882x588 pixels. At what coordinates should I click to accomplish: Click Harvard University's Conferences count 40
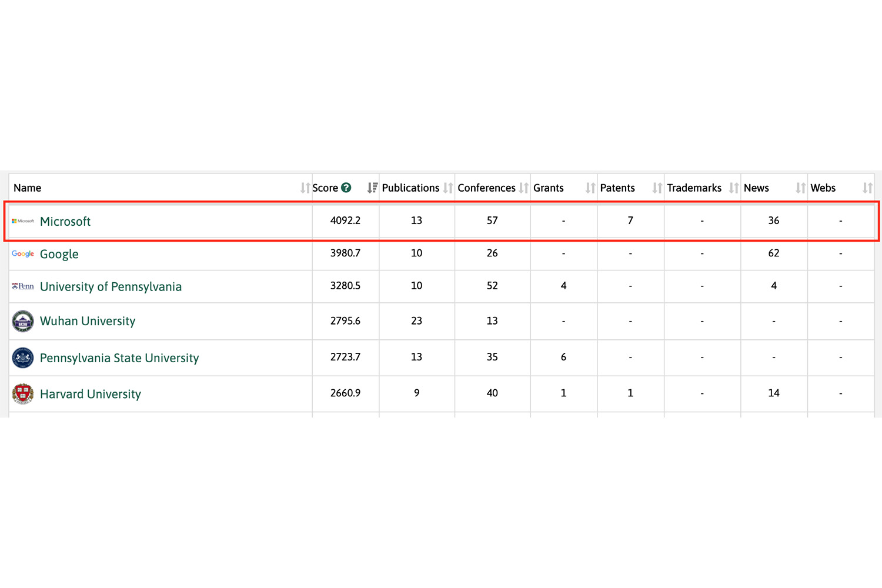coord(492,393)
